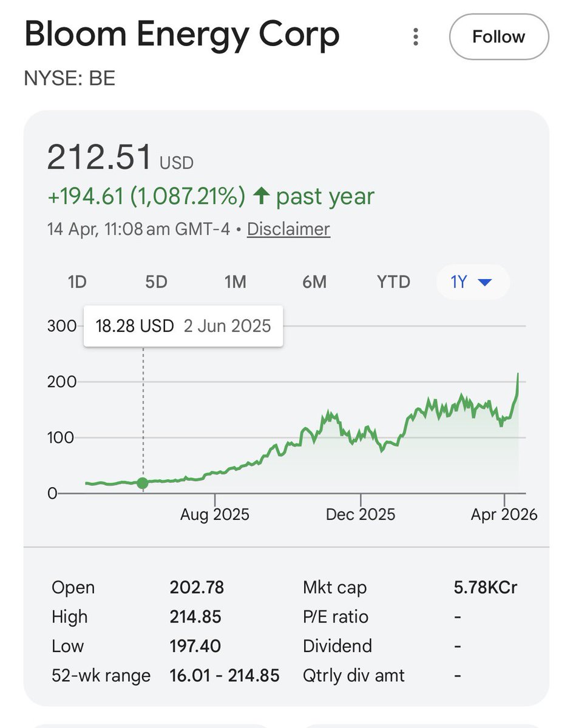573x728 pixels.
Task: Follow Bloom Energy Corp stock
Action: point(498,37)
